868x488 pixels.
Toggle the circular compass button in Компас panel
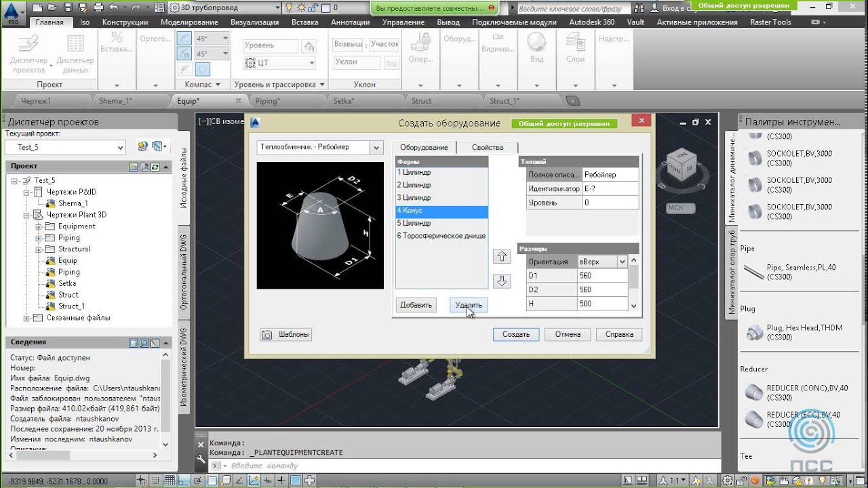pyautogui.click(x=202, y=69)
